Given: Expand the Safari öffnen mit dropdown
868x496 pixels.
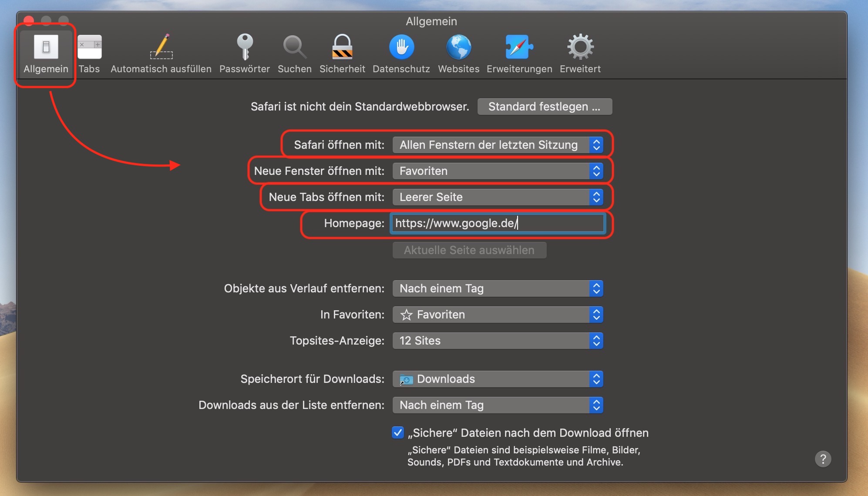Looking at the screenshot, I should (498, 145).
